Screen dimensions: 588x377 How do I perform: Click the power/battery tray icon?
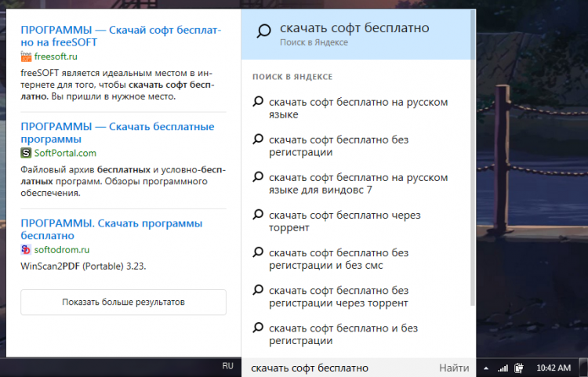point(518,368)
